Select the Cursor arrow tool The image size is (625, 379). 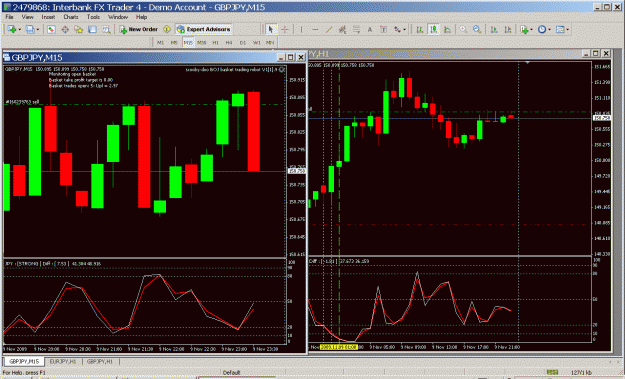pos(271,29)
